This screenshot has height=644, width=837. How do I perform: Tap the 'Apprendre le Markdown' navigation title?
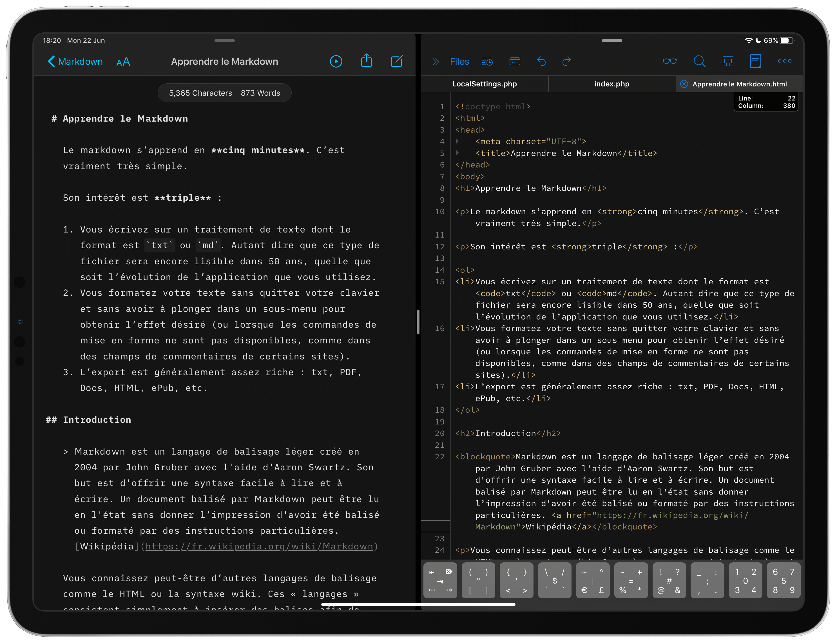pos(225,62)
